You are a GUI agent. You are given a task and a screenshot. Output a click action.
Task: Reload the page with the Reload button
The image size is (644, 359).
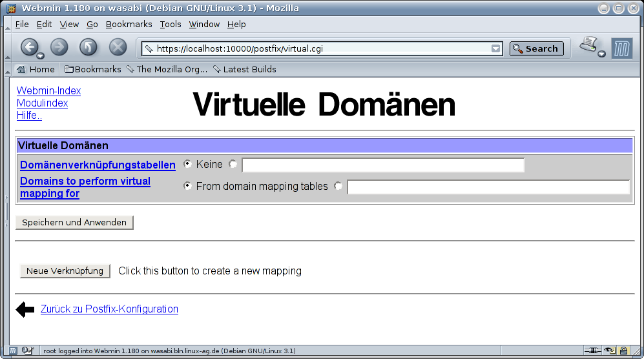(x=88, y=47)
